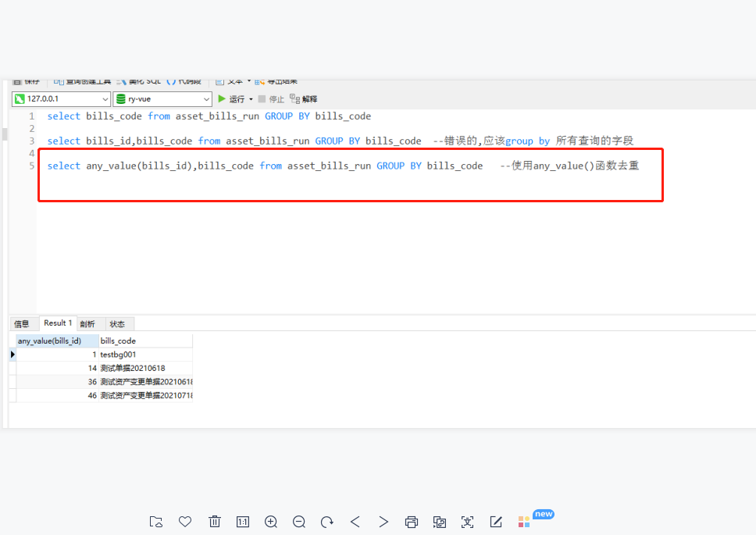
Task: Open the Code Snippet (代码段) tool
Action: 184,81
